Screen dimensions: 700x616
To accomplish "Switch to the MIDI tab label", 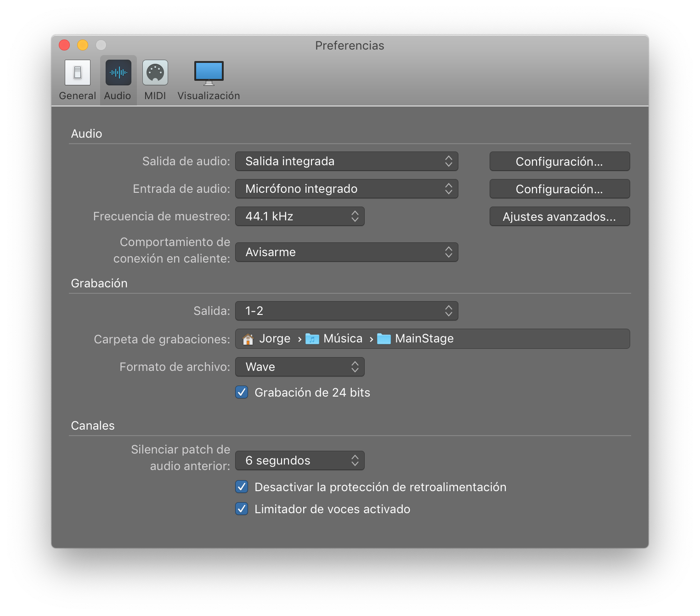I will pyautogui.click(x=155, y=96).
